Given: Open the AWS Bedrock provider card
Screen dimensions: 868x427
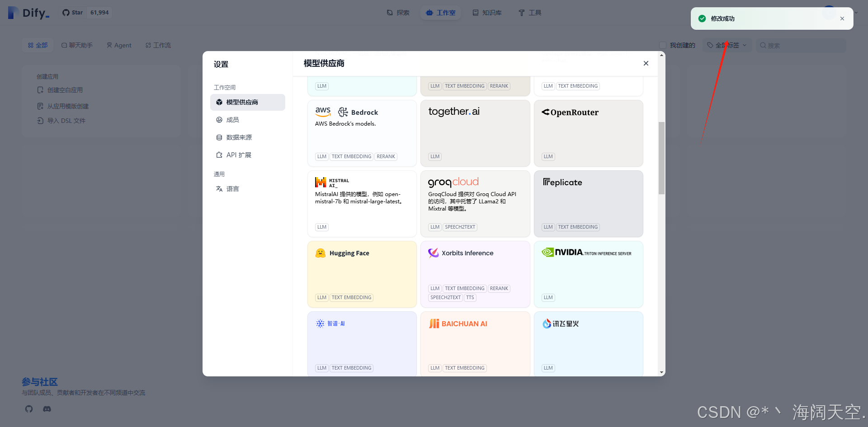Looking at the screenshot, I should point(362,133).
